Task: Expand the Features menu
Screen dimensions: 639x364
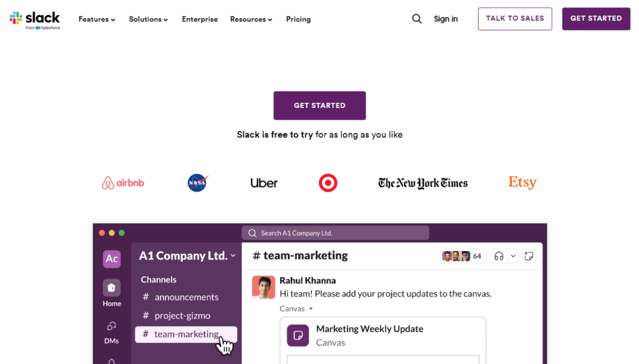Action: [x=97, y=19]
